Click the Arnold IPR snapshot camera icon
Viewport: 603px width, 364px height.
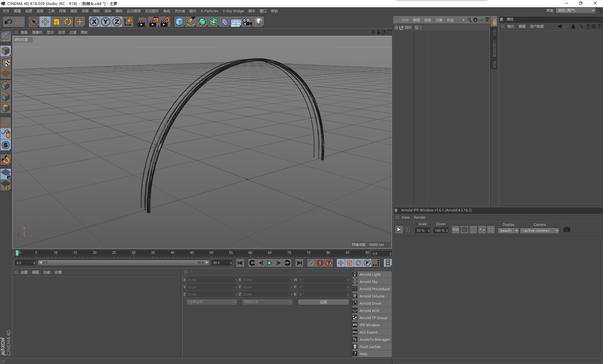coord(567,230)
